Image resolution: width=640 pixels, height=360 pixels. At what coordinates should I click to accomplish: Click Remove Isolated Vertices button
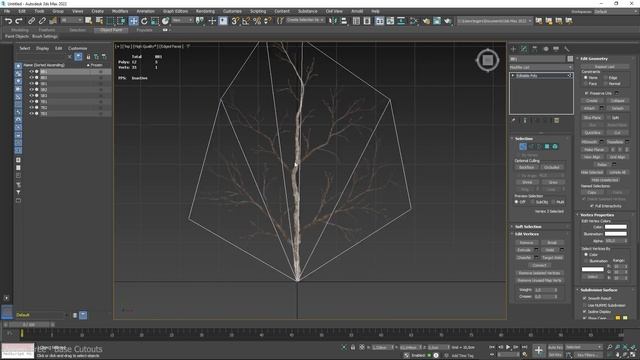[x=539, y=273]
